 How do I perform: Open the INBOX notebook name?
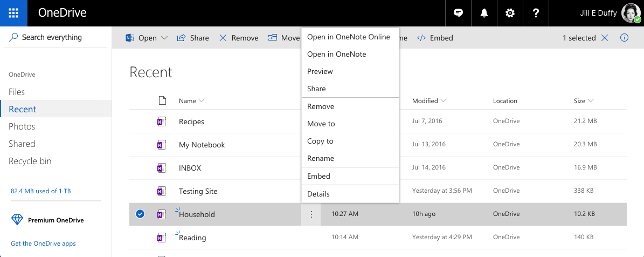click(x=190, y=168)
